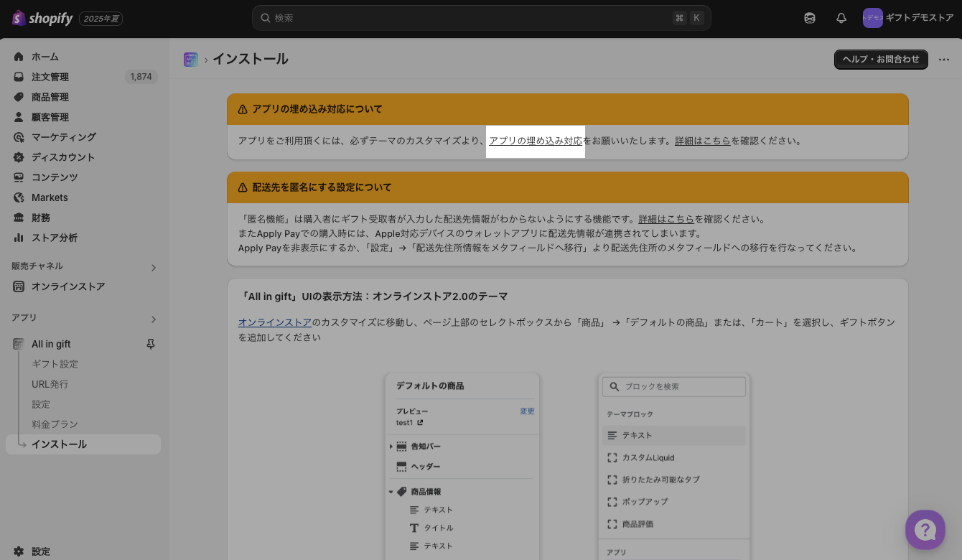This screenshot has width=962, height=560.
Task: Click the アプリの埋め込み対応 link
Action: [x=536, y=141]
